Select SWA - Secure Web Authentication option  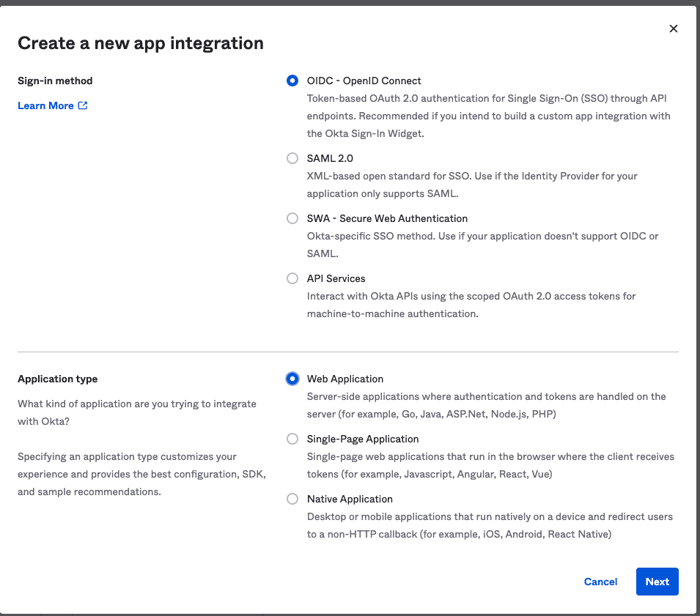[292, 218]
